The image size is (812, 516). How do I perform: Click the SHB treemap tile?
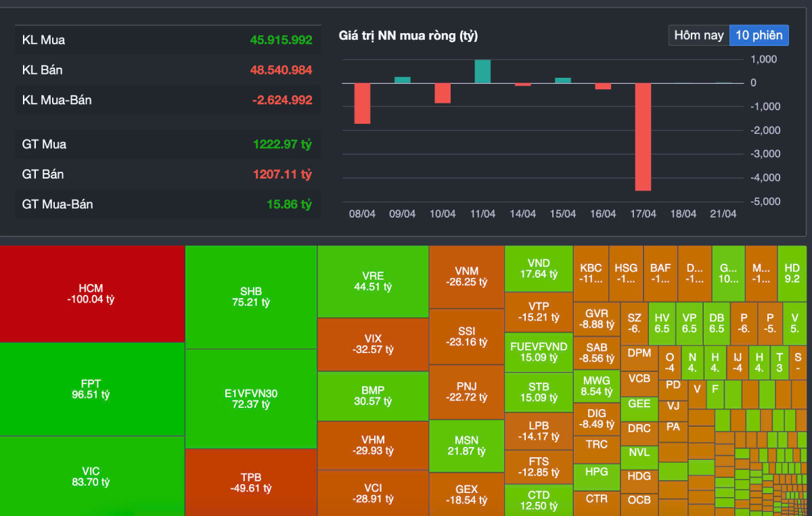click(x=250, y=297)
